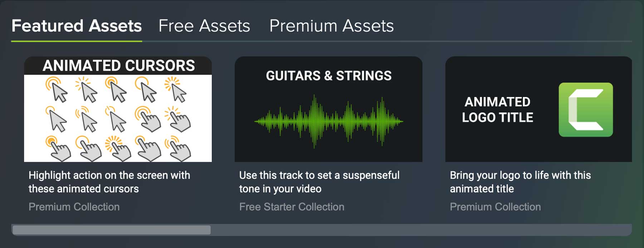Click the suspenseful tone description text
Screen dimensions: 644x248
tap(319, 182)
